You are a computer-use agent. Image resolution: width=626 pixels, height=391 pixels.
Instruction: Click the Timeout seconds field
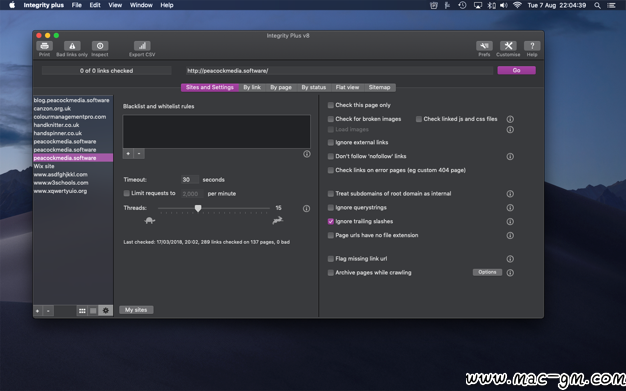pos(190,180)
